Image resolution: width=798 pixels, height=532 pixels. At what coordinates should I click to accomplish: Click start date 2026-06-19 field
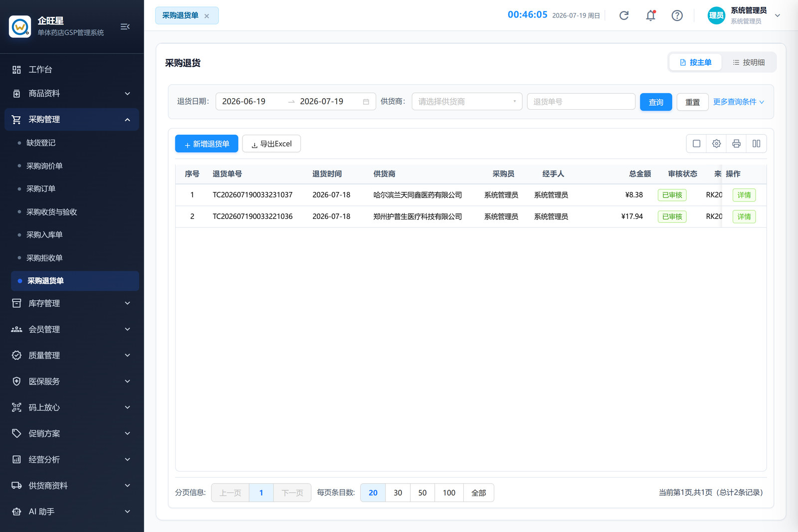(x=244, y=102)
